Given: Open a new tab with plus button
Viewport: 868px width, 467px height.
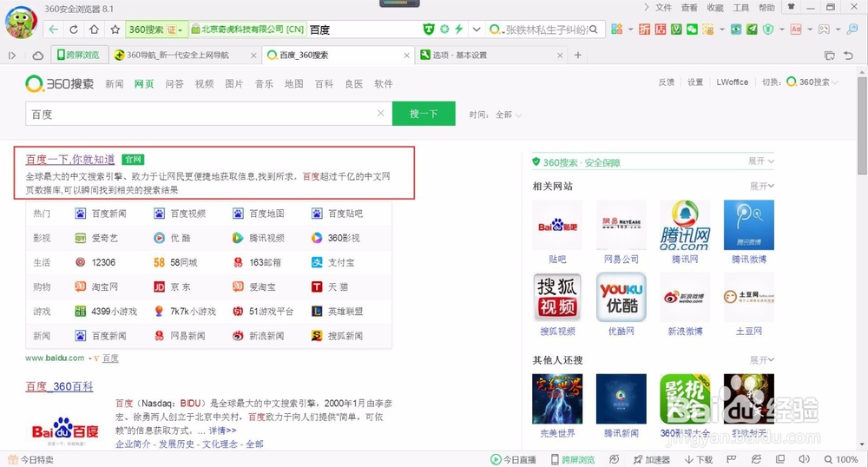Looking at the screenshot, I should tap(578, 56).
